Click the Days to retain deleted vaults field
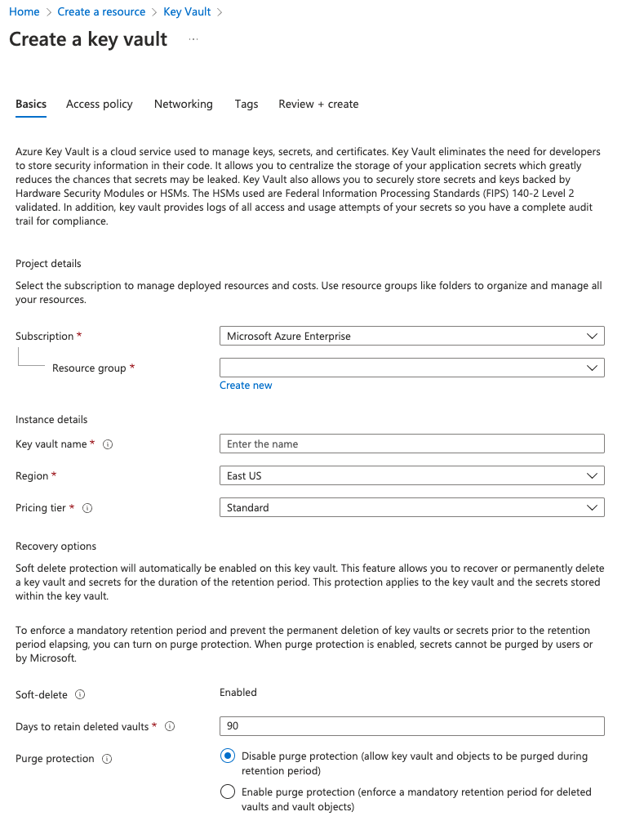 [x=412, y=726]
